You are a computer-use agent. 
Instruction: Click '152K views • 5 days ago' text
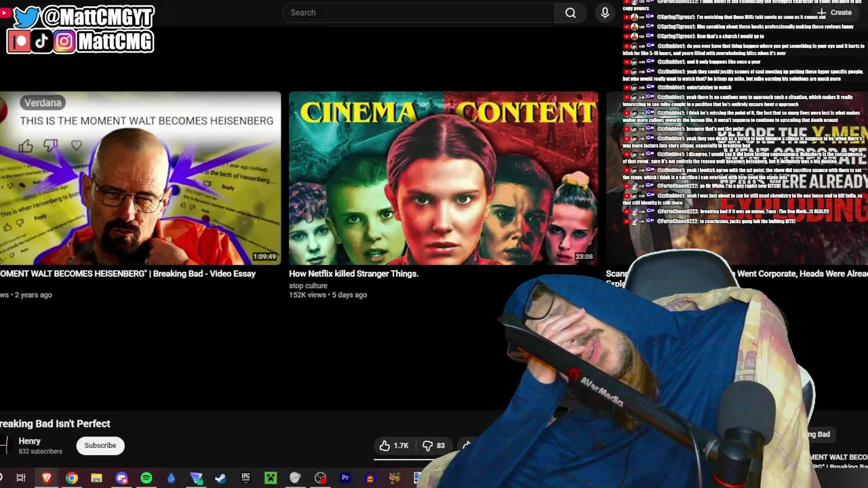328,295
